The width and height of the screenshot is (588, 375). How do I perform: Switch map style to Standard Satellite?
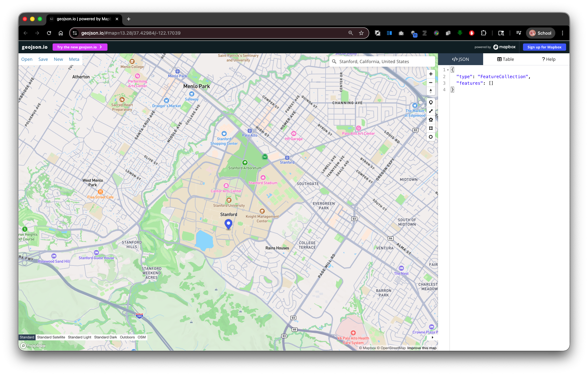(51, 337)
